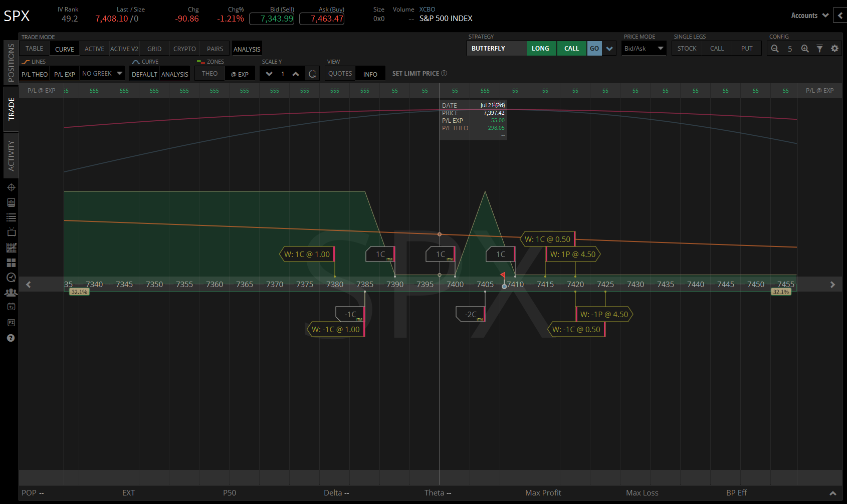Toggle the green CALL strategy type
The height and width of the screenshot is (504, 847).
pyautogui.click(x=572, y=49)
